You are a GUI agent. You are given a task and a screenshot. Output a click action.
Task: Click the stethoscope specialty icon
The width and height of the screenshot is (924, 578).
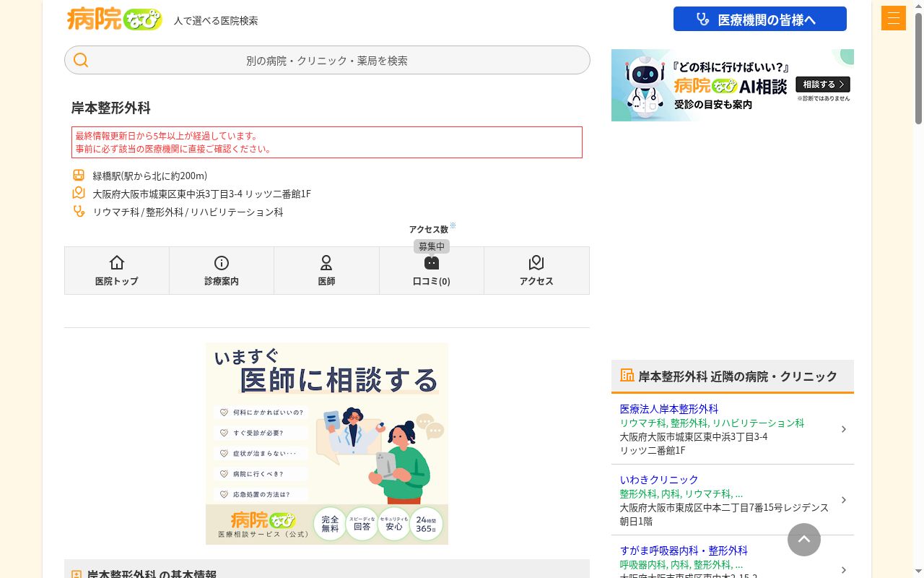(x=79, y=211)
